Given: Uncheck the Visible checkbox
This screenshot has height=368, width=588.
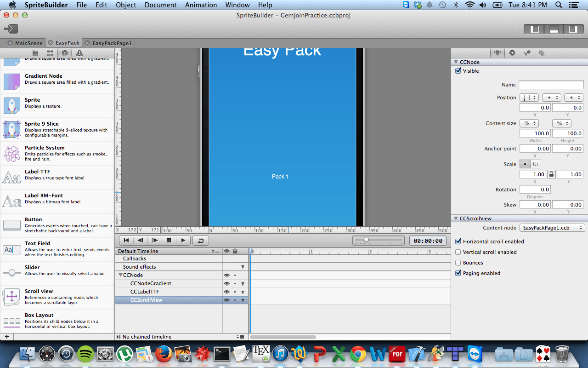Looking at the screenshot, I should point(458,71).
